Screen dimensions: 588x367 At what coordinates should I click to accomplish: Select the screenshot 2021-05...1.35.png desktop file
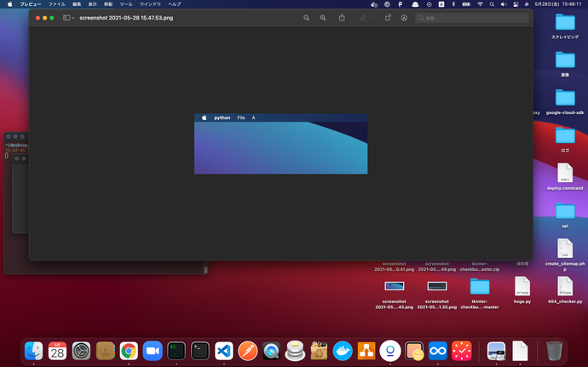[x=437, y=295]
